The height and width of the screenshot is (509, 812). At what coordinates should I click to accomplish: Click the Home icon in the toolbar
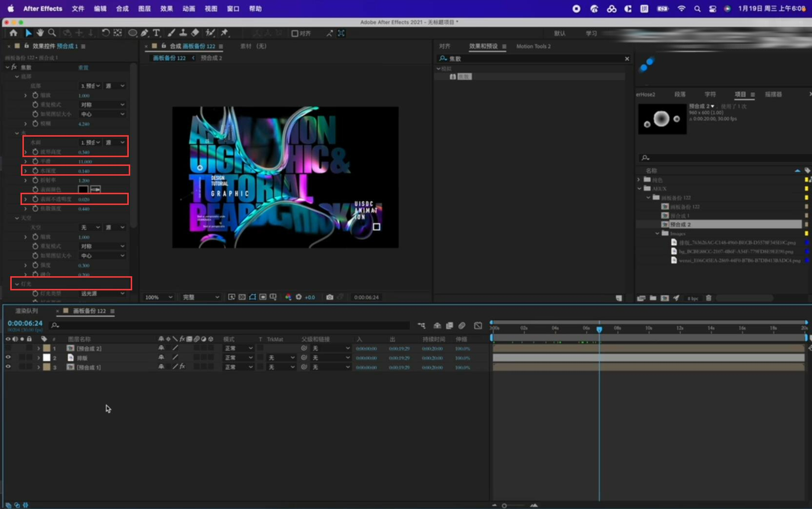[x=13, y=33]
